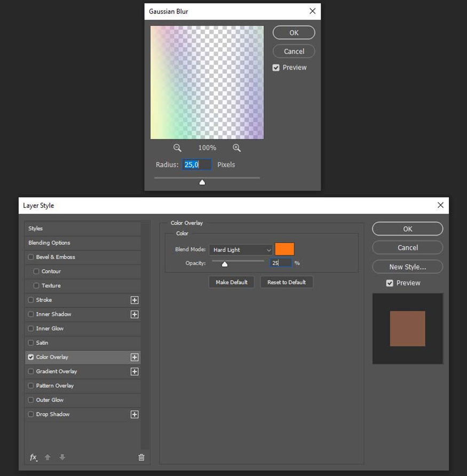Uncheck the Color Overlay checkbox
The image size is (467, 476).
pos(30,357)
